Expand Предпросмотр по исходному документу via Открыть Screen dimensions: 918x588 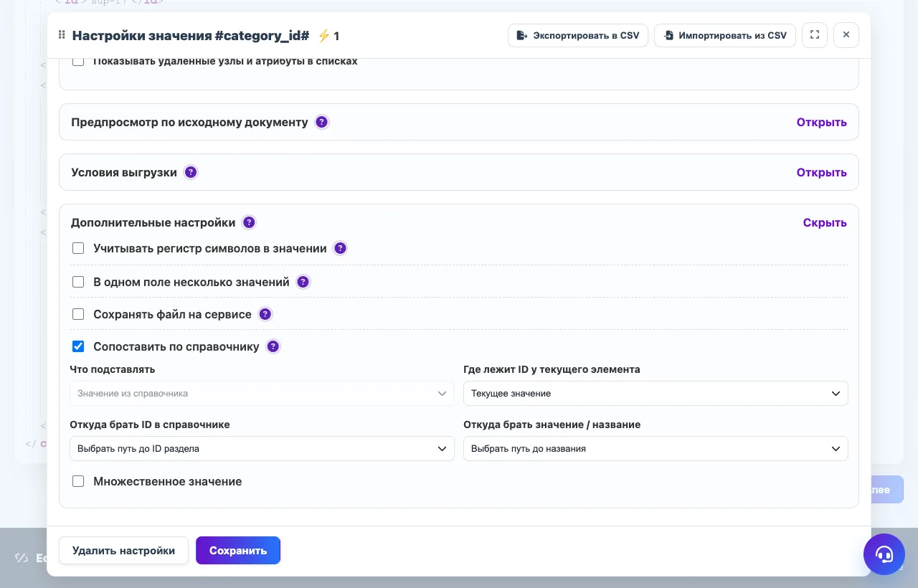pyautogui.click(x=821, y=122)
